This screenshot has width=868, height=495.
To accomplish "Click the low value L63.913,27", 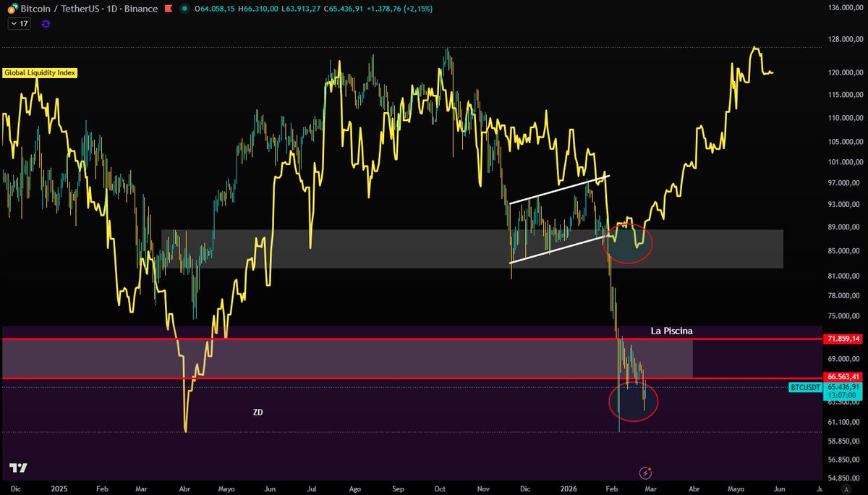I will pyautogui.click(x=301, y=8).
